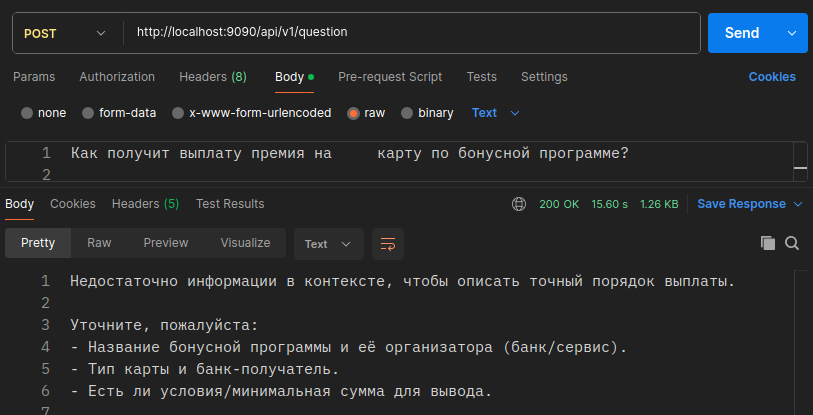Click the search response icon
Screen dimensions: 813x415
click(792, 243)
